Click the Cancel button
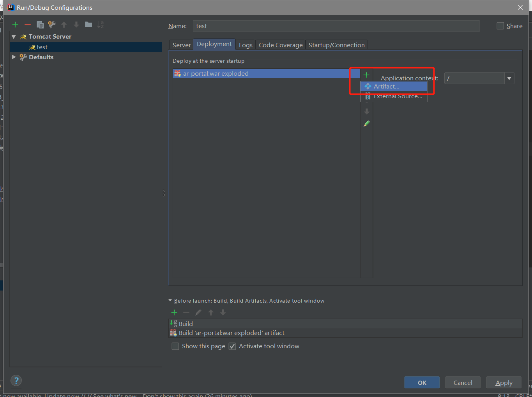 coord(463,383)
